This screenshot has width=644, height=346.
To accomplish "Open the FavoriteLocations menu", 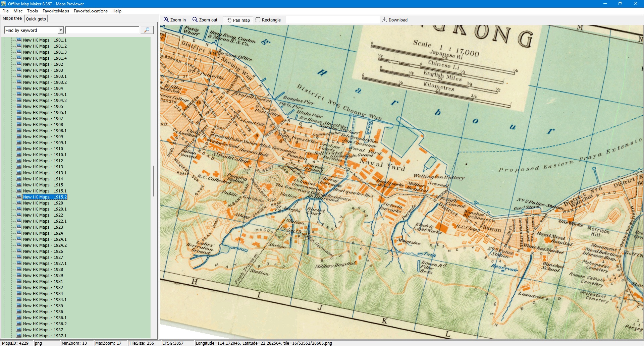I will tap(91, 11).
